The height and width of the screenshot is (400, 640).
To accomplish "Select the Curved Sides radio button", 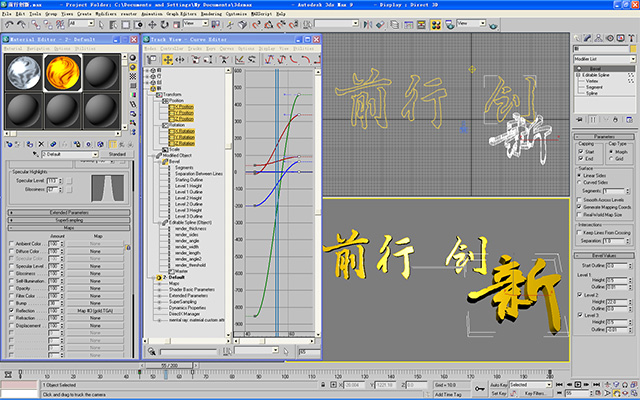I will click(x=581, y=182).
